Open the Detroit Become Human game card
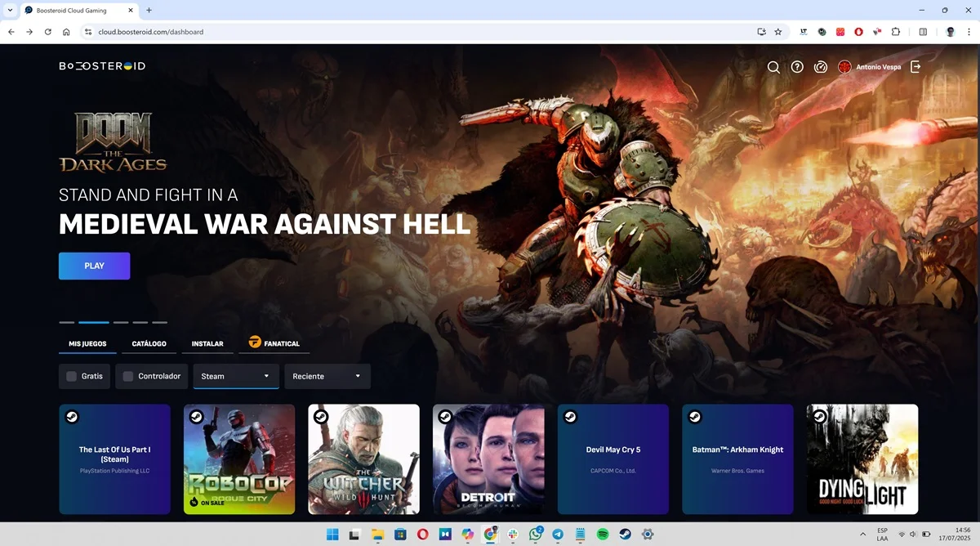980x546 pixels. point(488,459)
